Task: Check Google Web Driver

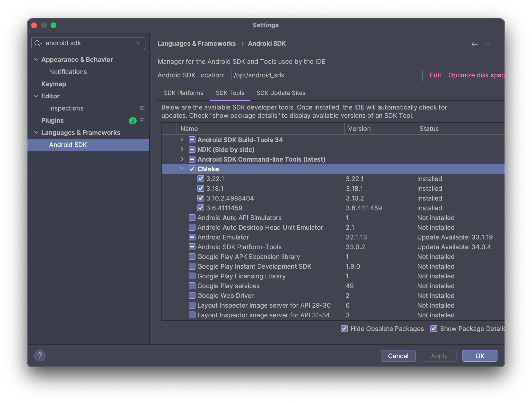Action: coord(192,295)
